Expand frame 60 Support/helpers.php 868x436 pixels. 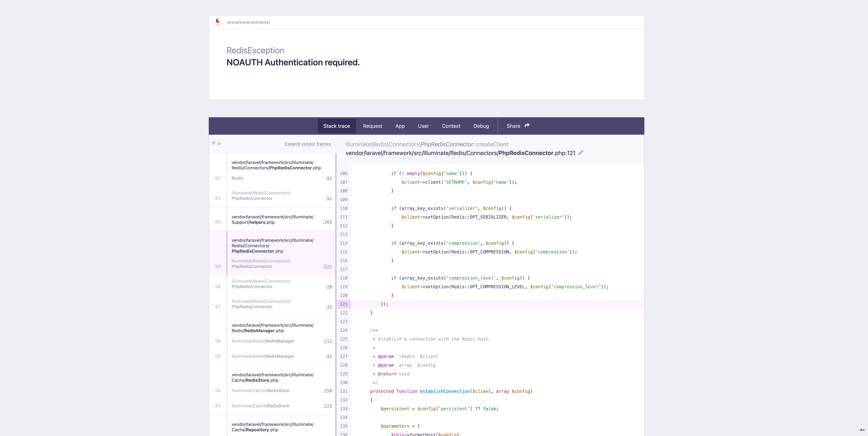click(274, 219)
